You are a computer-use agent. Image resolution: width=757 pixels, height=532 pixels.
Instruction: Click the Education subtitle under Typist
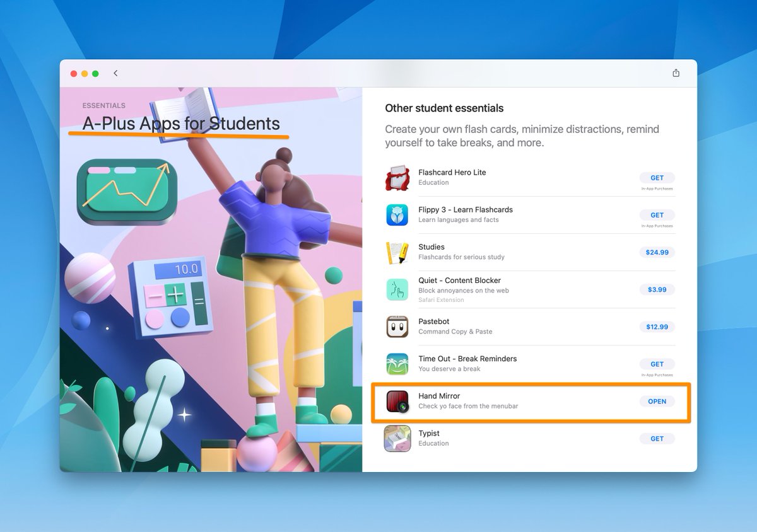433,443
